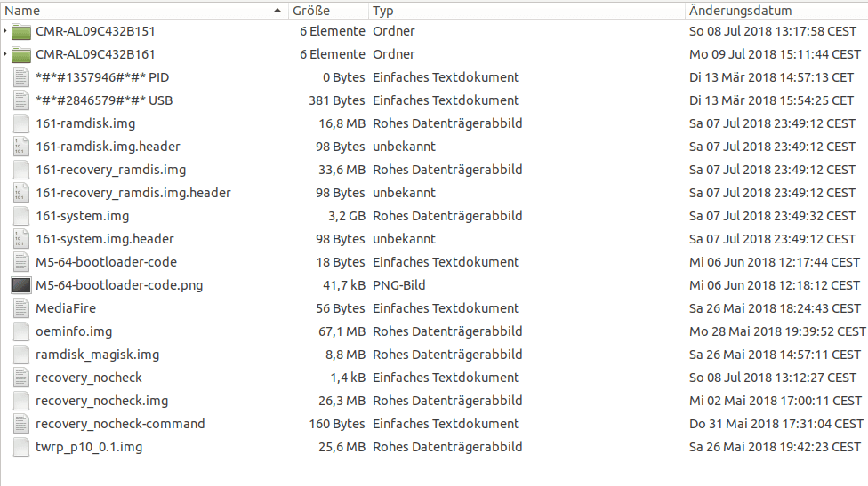Click the 161-ramdisk.img file icon
This screenshot has height=486, width=868.
21,123
